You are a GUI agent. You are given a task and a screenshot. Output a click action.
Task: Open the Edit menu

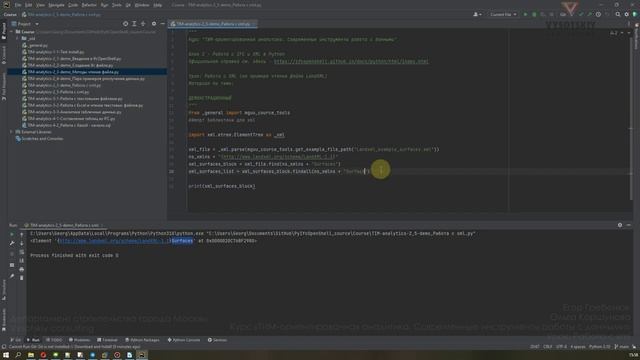[x=29, y=5]
